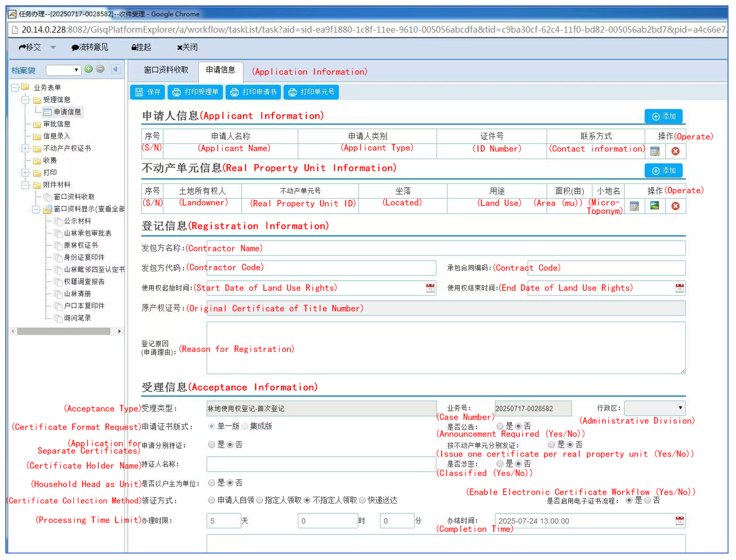Screen dimensions: 736x560
Task: Select 否 for 是否启用电子证书流程
Action: [648, 500]
